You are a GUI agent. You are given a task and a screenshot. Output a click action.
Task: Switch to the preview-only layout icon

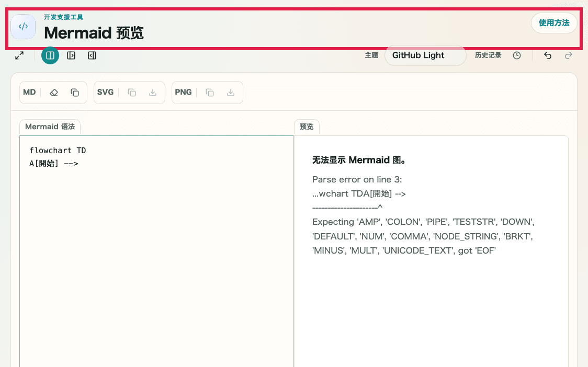point(92,55)
